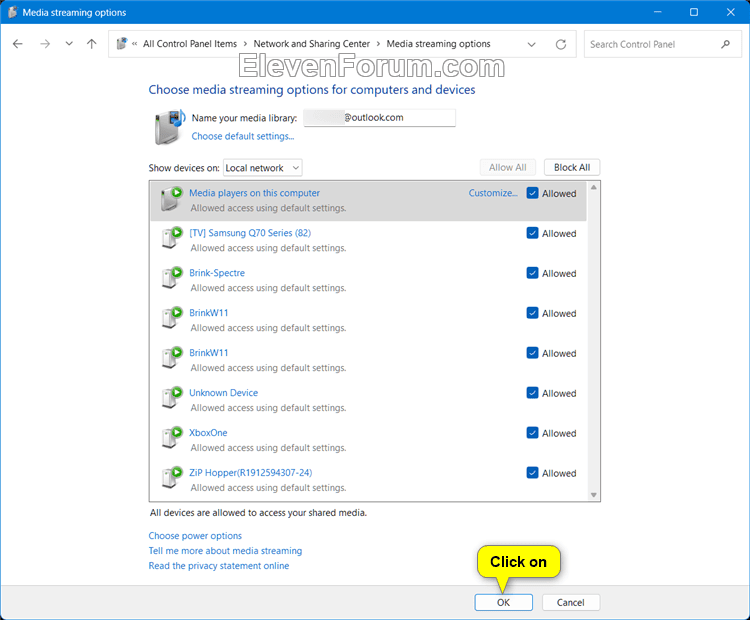Toggle Allowed checkbox for ZiP Hopper
750x620 pixels.
click(x=532, y=473)
